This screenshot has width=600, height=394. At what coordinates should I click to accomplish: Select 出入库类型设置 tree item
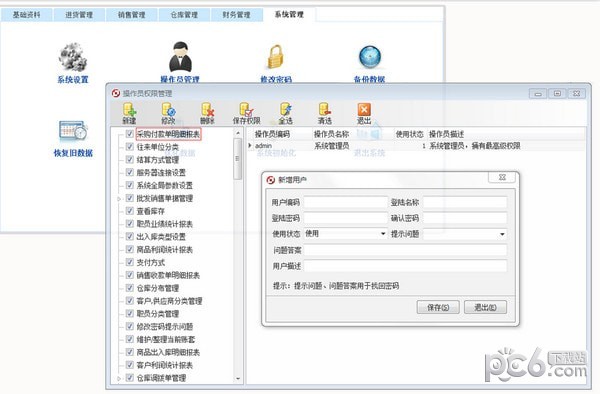tap(161, 236)
